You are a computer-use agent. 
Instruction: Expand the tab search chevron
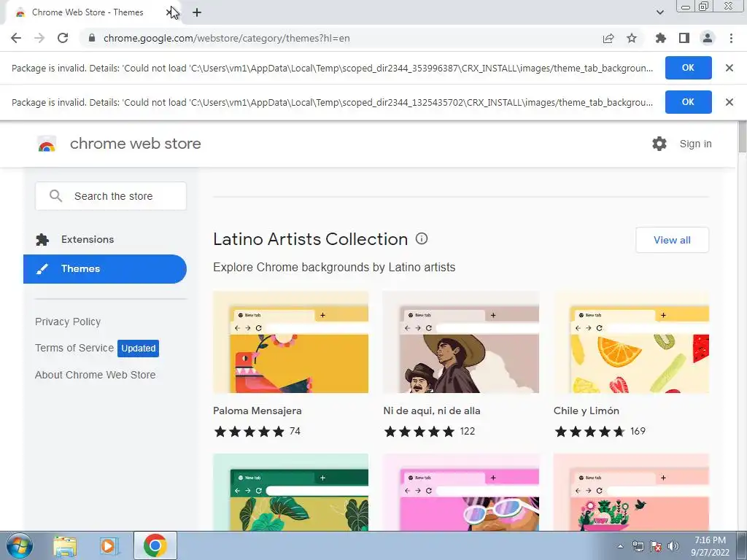(x=659, y=12)
